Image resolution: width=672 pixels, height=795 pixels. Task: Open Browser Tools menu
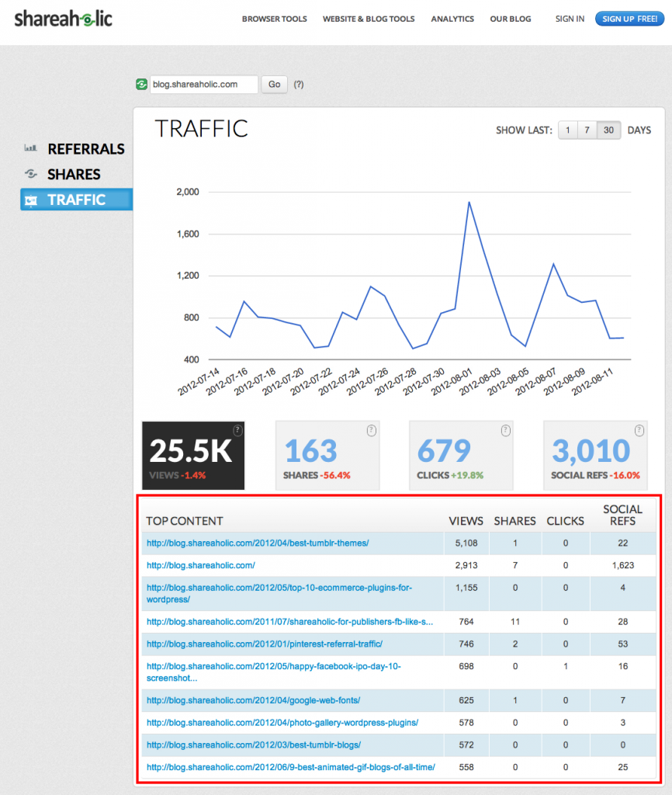(x=274, y=19)
